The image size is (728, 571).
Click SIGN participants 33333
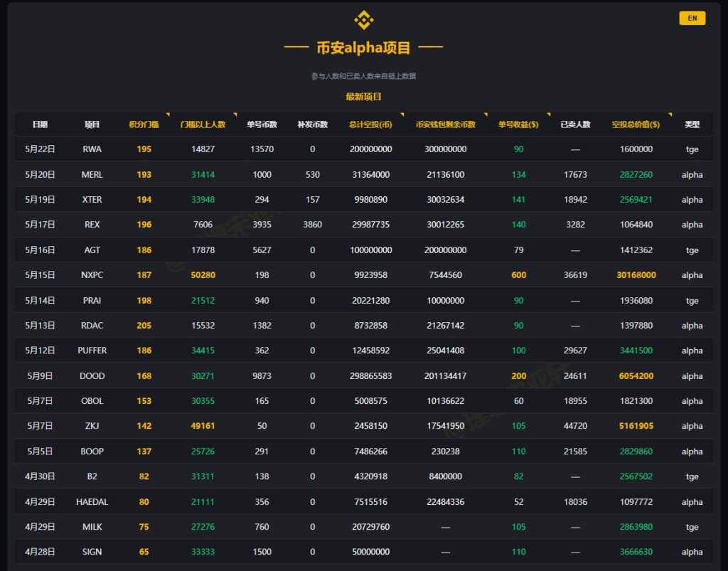[203, 553]
